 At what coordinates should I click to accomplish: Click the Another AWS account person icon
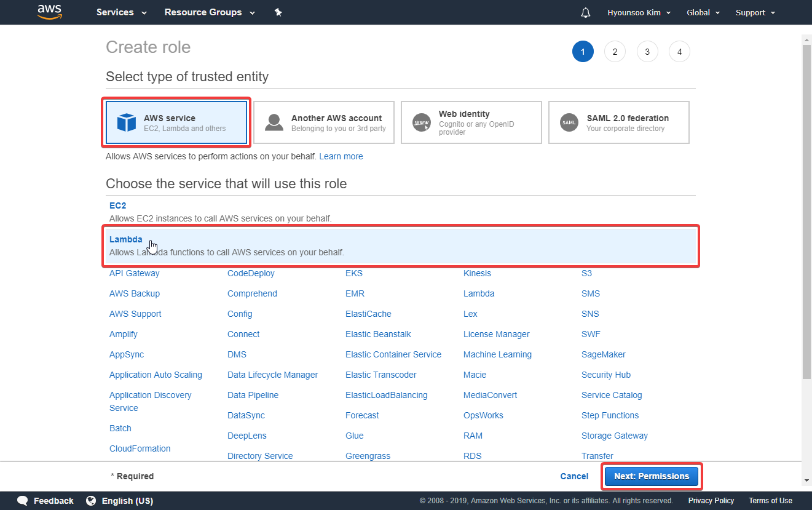pos(274,122)
